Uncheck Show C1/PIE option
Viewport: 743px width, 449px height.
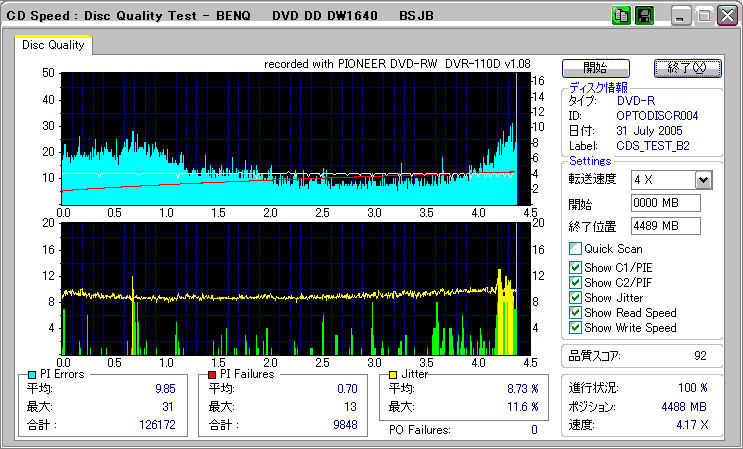[575, 267]
